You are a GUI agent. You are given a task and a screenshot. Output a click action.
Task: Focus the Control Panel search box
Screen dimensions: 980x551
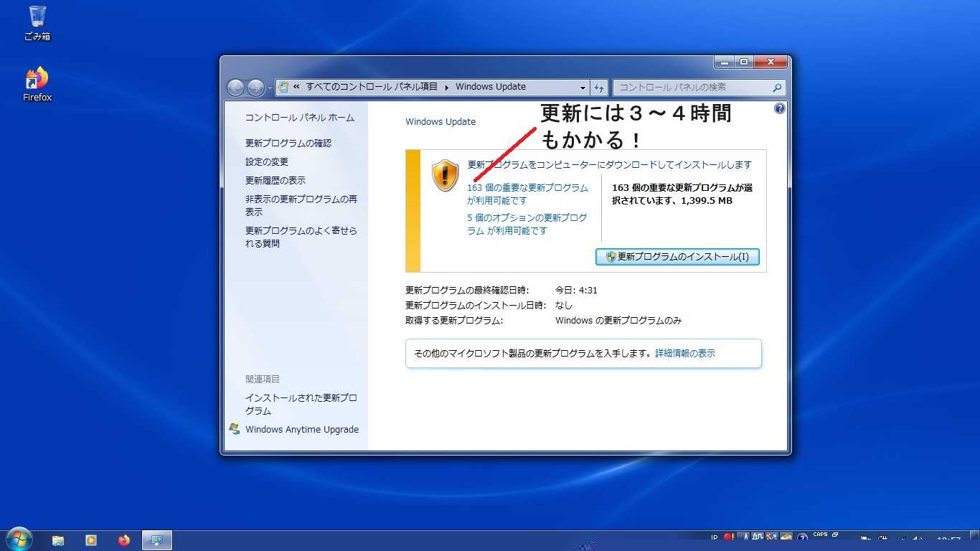pyautogui.click(x=699, y=88)
